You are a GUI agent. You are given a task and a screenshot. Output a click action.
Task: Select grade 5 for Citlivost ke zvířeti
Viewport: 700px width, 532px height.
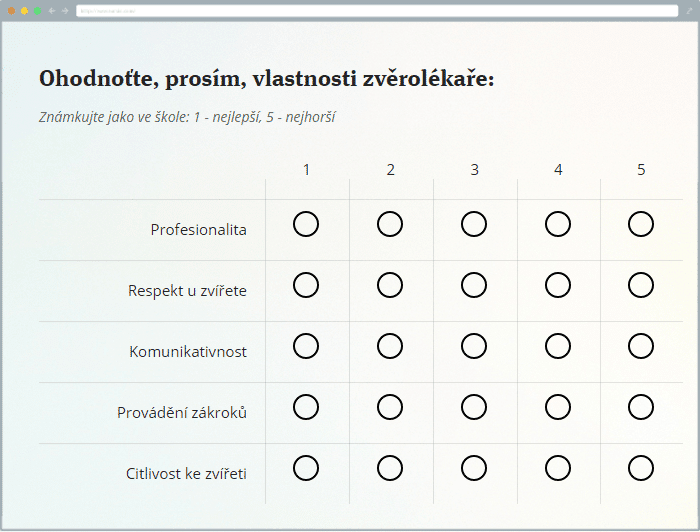click(x=641, y=468)
